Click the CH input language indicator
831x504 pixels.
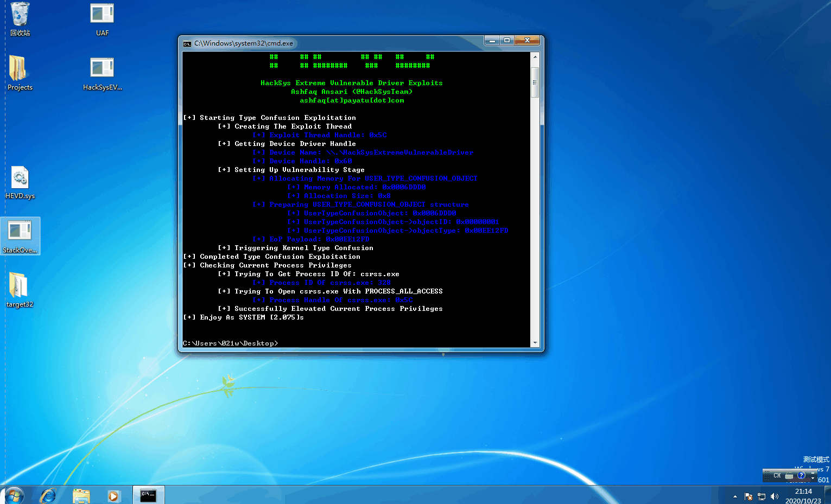point(777,476)
